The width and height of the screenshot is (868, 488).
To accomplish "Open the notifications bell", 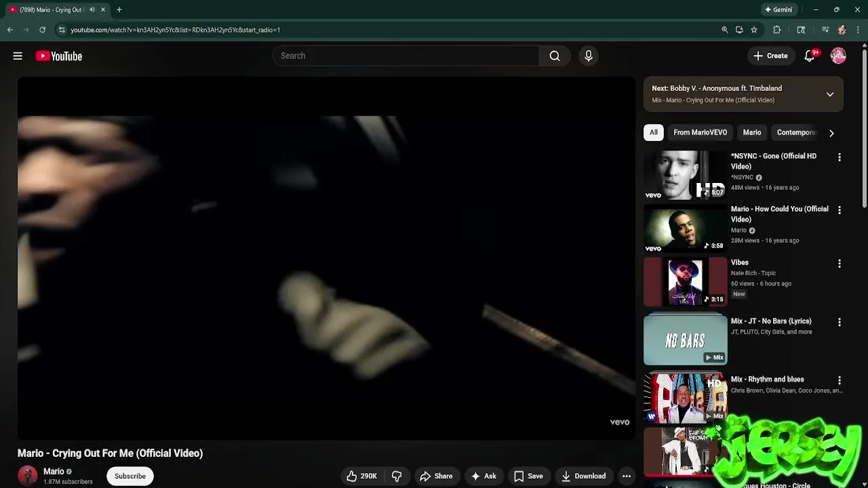I will coord(810,56).
